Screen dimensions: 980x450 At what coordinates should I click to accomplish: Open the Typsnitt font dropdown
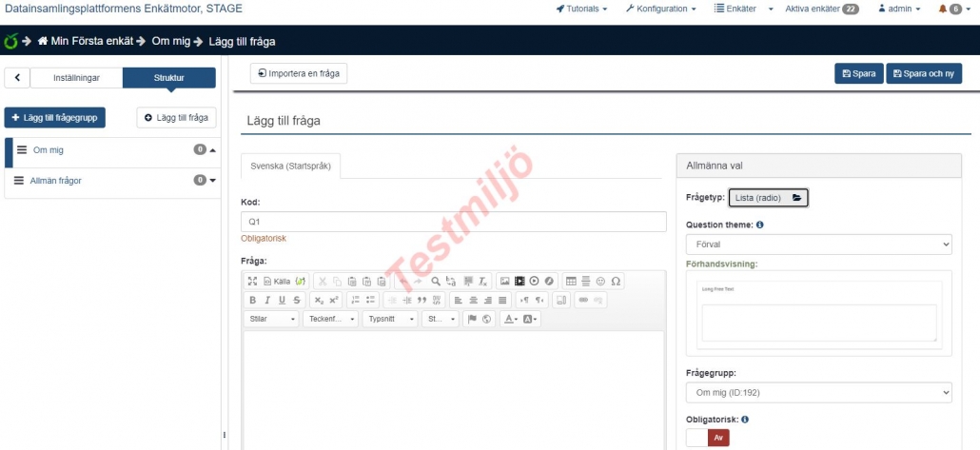click(x=390, y=319)
